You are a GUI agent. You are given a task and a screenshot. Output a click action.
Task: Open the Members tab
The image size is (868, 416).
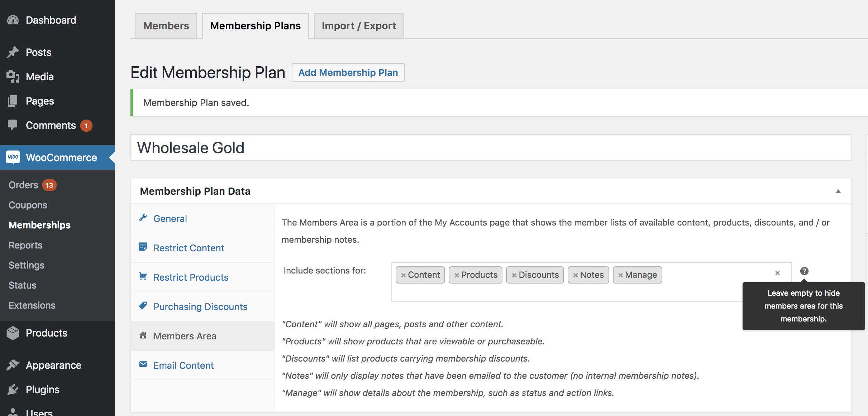tap(166, 26)
